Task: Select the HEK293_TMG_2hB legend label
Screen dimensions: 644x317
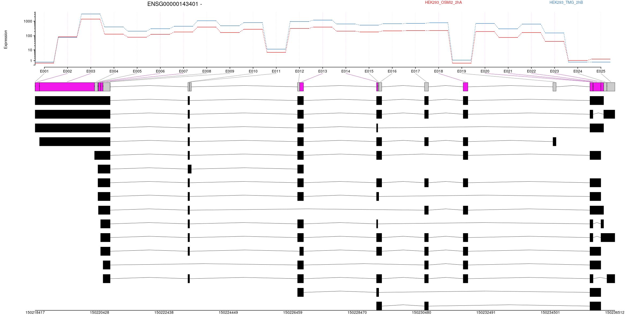Action: tap(566, 3)
